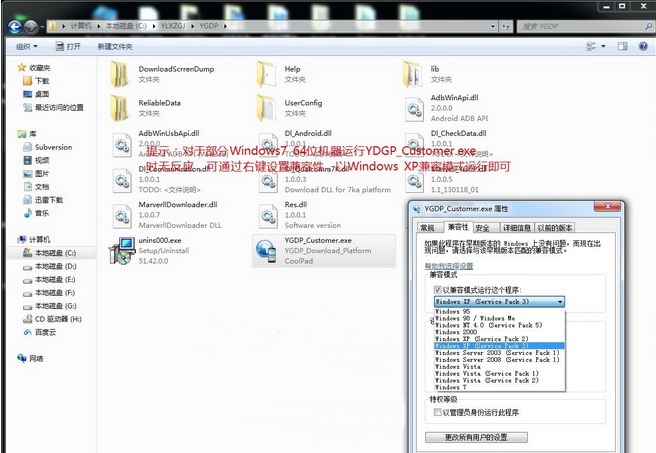
Task: Select the UserConfig folder icon
Action: pos(266,108)
